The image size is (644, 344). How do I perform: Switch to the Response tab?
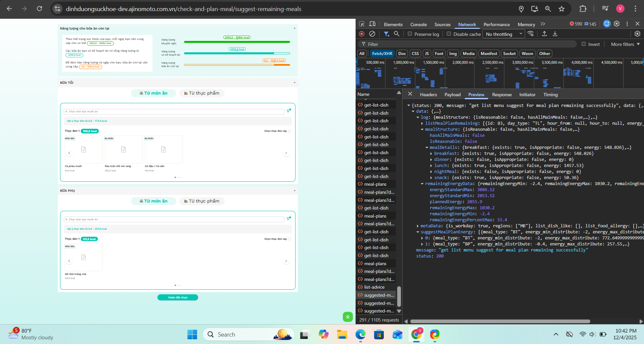tap(502, 95)
